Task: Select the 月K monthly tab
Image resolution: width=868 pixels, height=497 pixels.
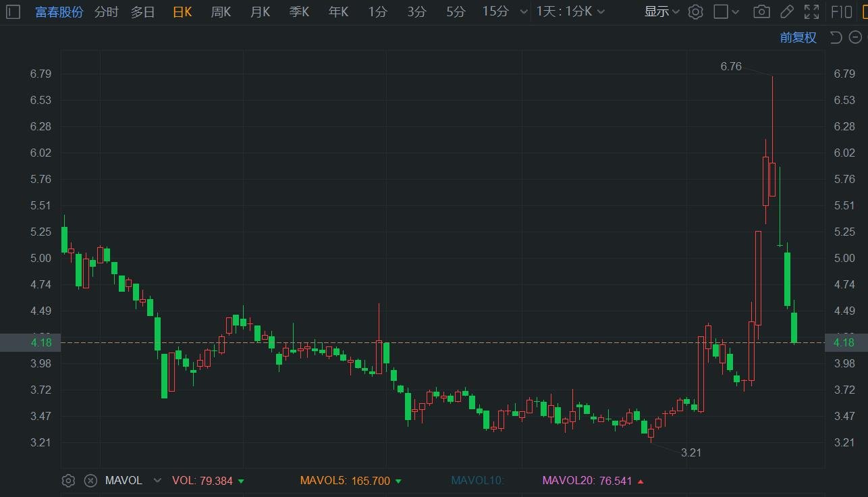Action: tap(260, 11)
